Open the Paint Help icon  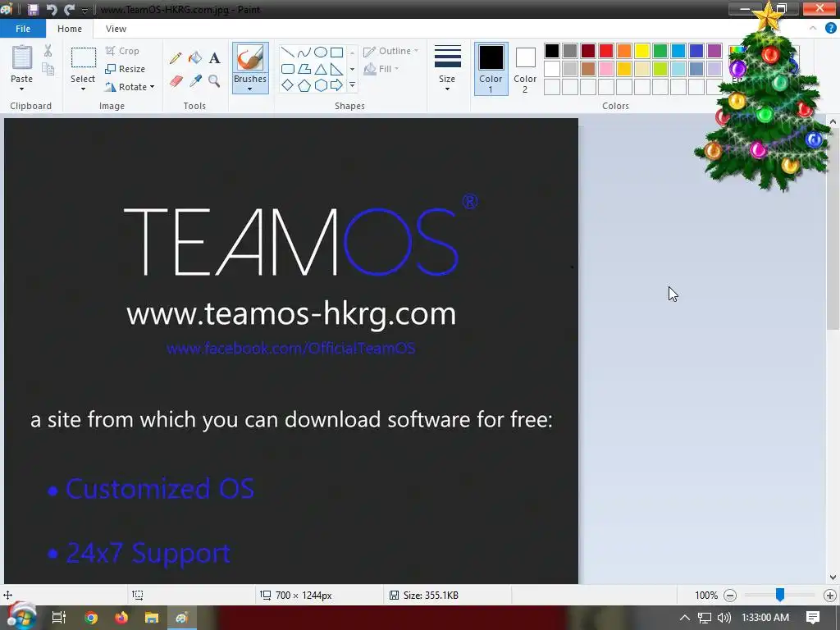830,29
